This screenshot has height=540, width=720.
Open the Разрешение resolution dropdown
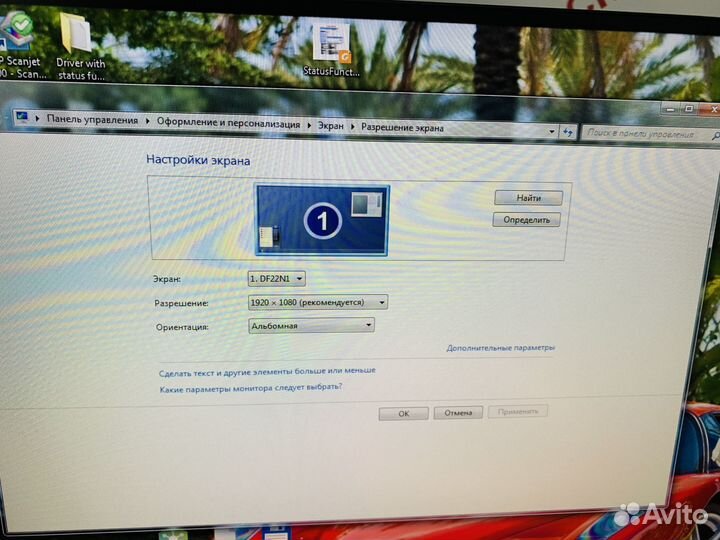(317, 302)
